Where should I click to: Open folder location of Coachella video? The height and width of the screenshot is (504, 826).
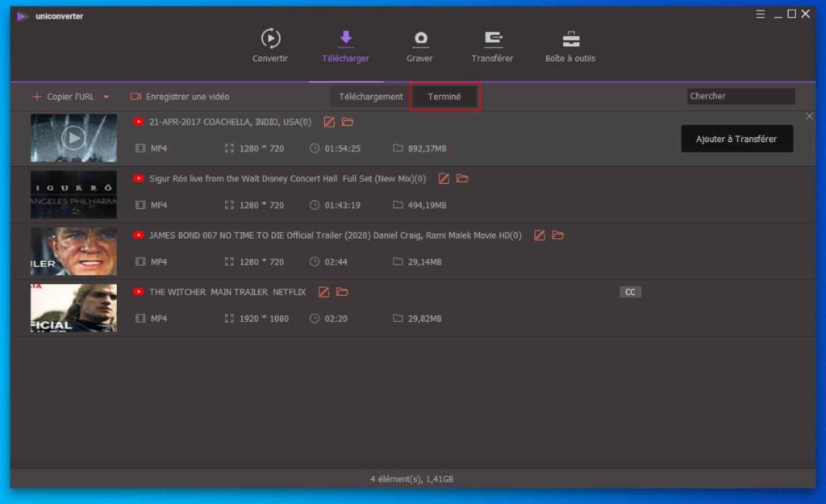[348, 123]
